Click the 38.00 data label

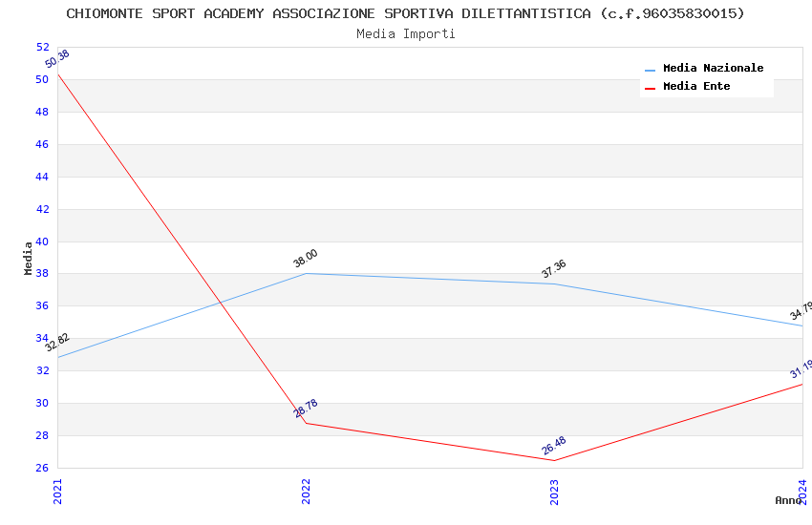click(306, 259)
